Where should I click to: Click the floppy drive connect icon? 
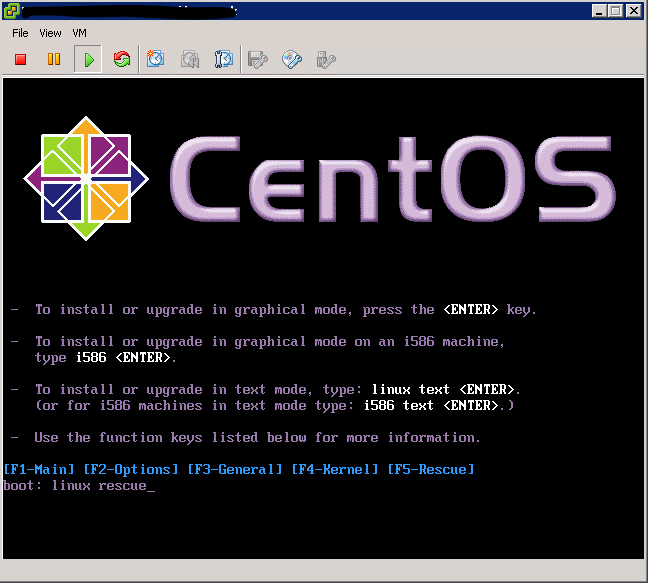(x=257, y=60)
